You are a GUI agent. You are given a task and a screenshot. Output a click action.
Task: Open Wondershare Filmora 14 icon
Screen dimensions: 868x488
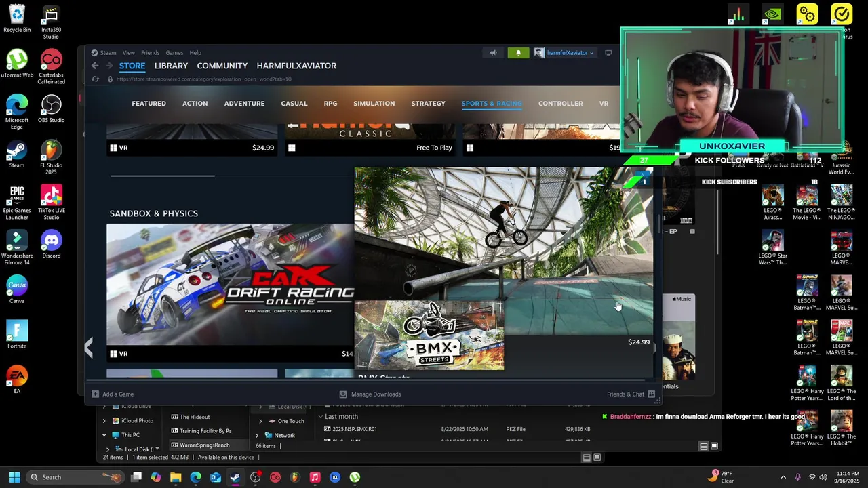[17, 248]
